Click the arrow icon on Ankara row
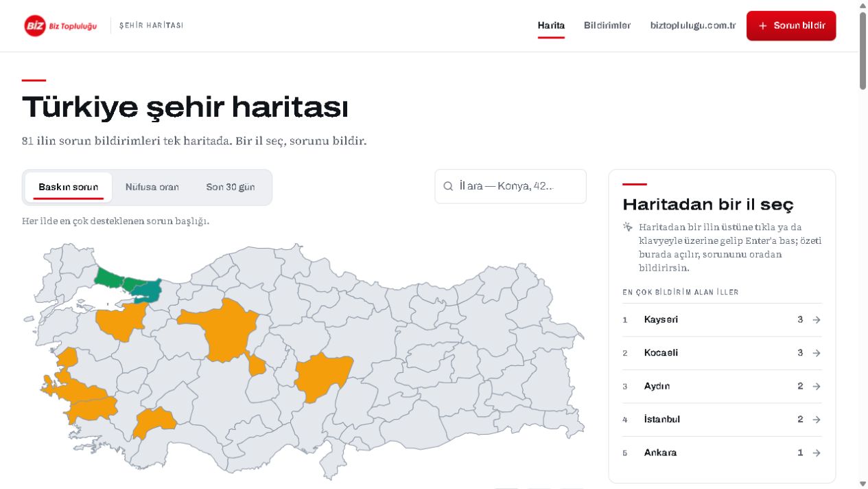 point(816,453)
